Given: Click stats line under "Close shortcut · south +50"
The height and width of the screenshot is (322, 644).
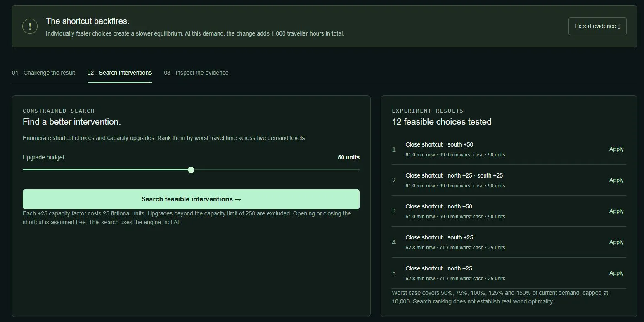Looking at the screenshot, I should [455, 155].
